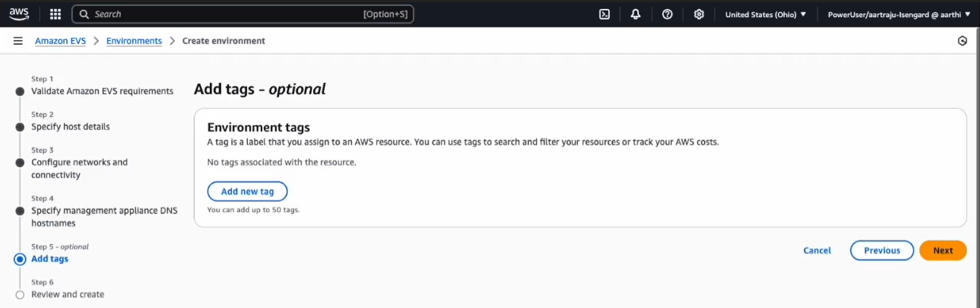
Task: Go to step Validate Amazon EVS requirements
Action: point(102,91)
